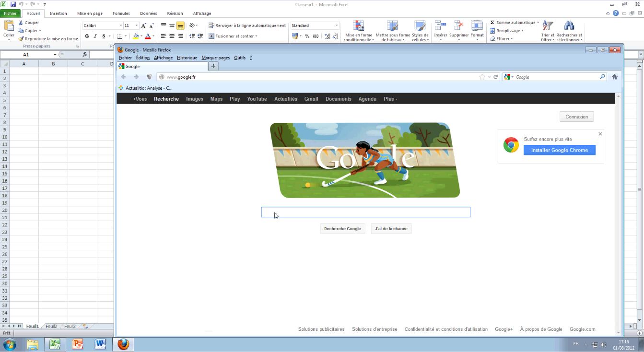Click the red font color A icon
This screenshot has width=644, height=352.
tap(148, 36)
